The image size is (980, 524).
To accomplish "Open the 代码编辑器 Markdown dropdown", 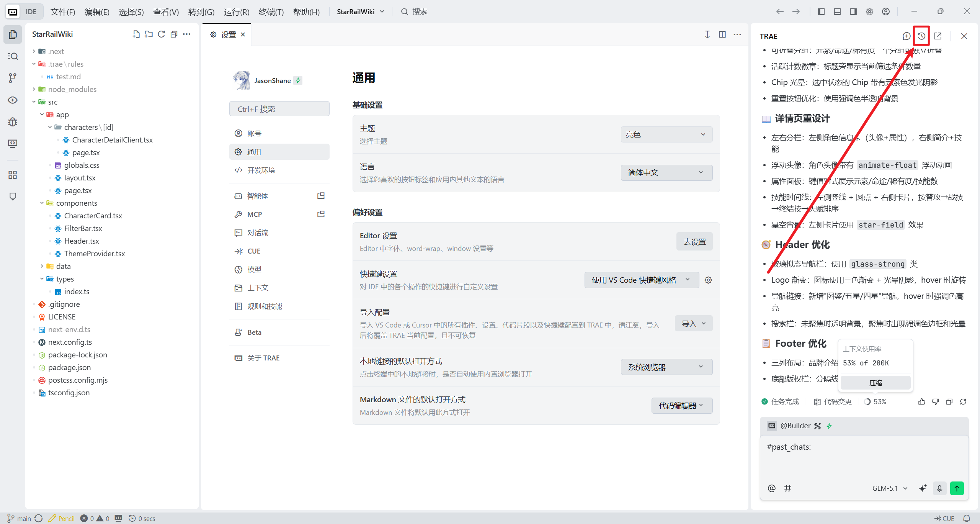I will pyautogui.click(x=682, y=406).
